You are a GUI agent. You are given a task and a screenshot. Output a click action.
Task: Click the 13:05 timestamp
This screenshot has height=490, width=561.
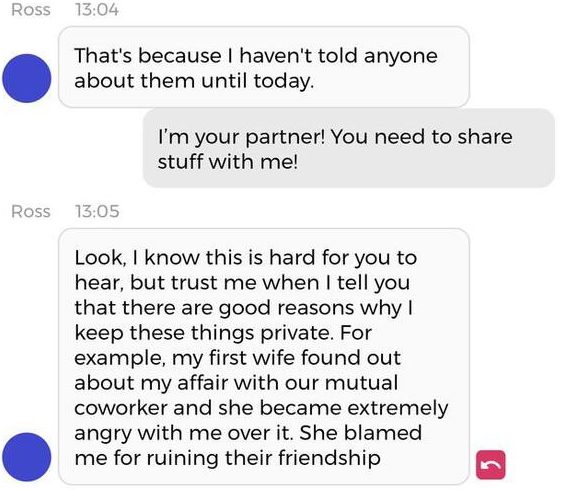(97, 211)
